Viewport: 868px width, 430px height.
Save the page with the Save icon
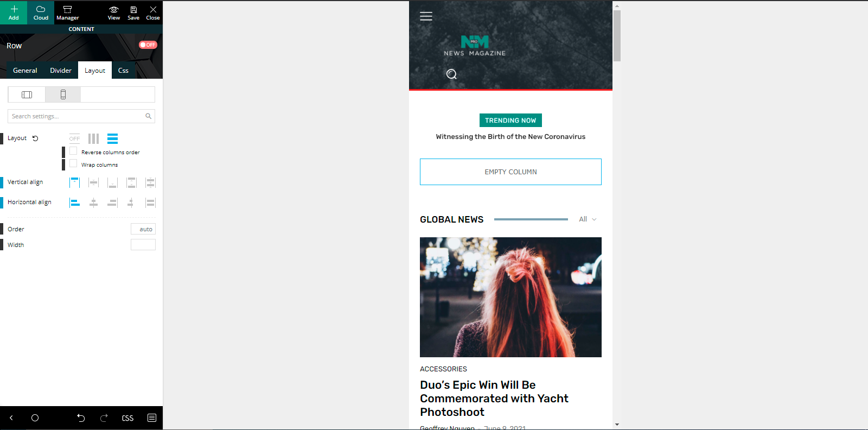(133, 12)
